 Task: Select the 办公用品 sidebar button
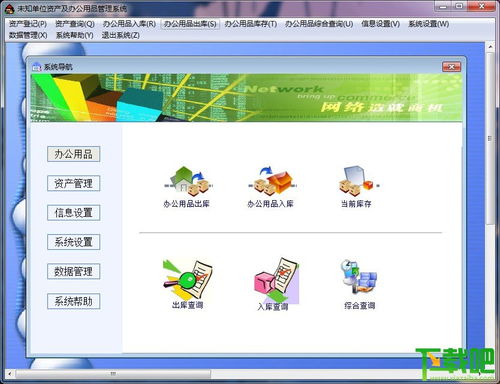[x=73, y=154]
